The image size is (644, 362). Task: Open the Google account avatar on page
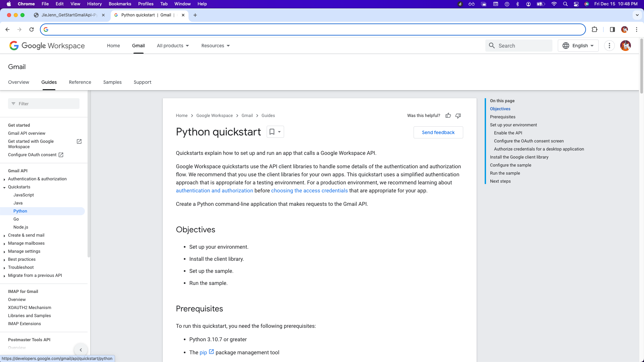626,46
